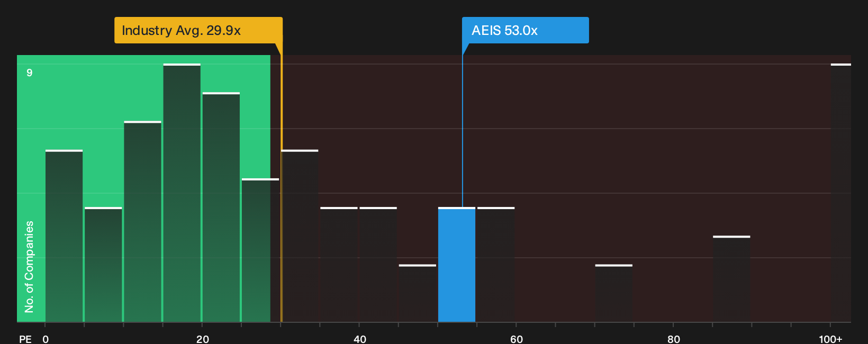Screen dimensions: 868x344
Task: Click the AEIS 53.0x label
Action: click(x=525, y=30)
